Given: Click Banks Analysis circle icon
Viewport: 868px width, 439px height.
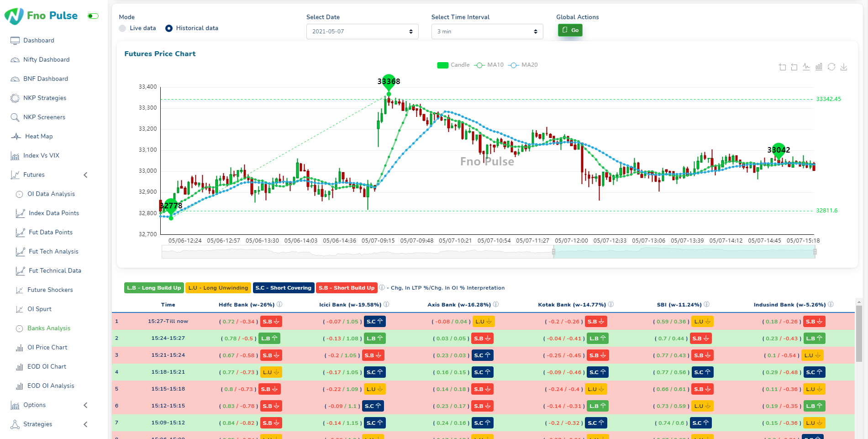Looking at the screenshot, I should 20,328.
